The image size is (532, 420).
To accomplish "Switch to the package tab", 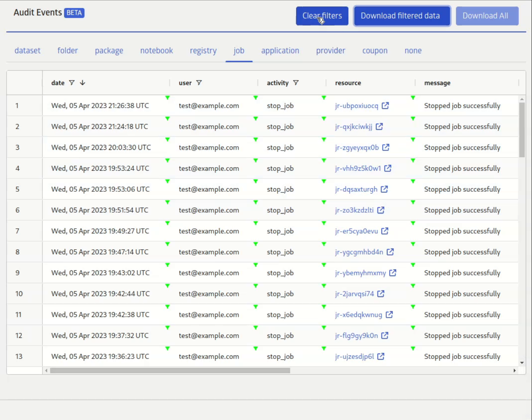I will pyautogui.click(x=109, y=51).
